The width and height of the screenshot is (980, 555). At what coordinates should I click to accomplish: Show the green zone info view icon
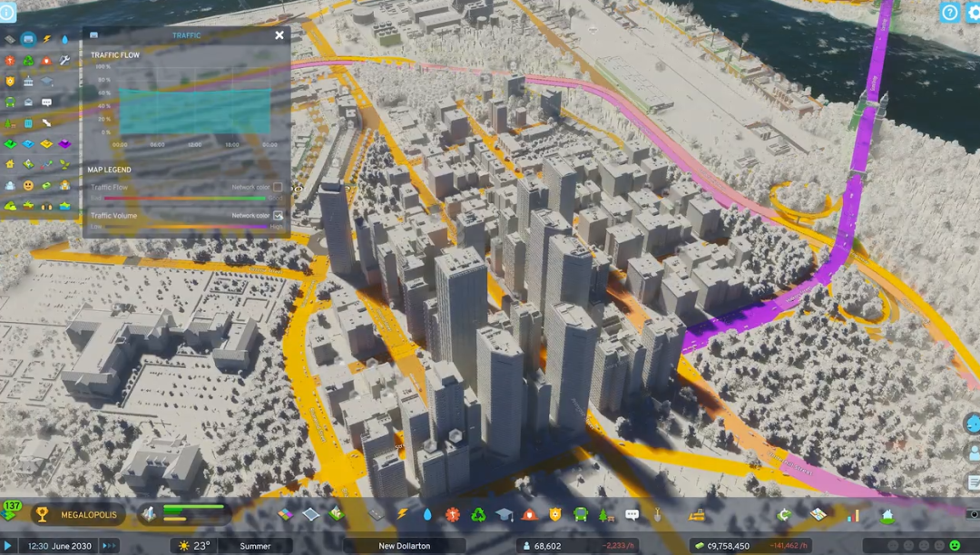pos(10,143)
